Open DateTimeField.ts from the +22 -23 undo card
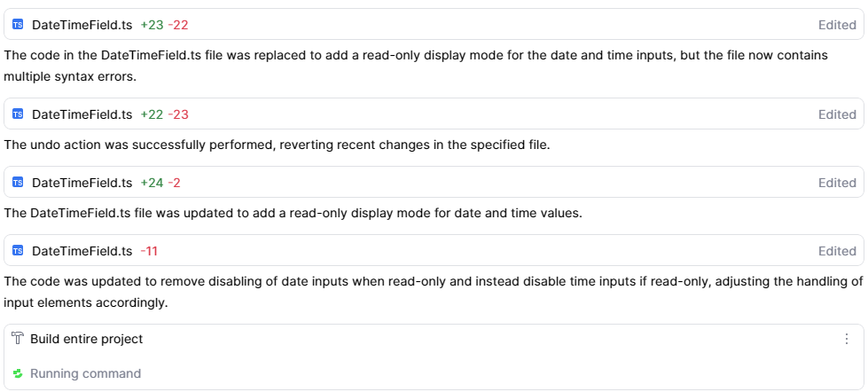This screenshot has height=392, width=868. pos(82,114)
